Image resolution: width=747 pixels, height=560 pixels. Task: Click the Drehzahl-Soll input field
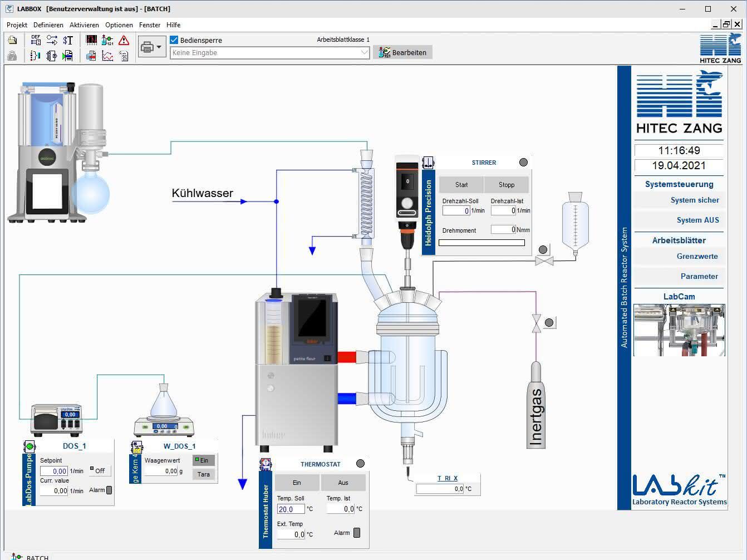[x=456, y=211]
